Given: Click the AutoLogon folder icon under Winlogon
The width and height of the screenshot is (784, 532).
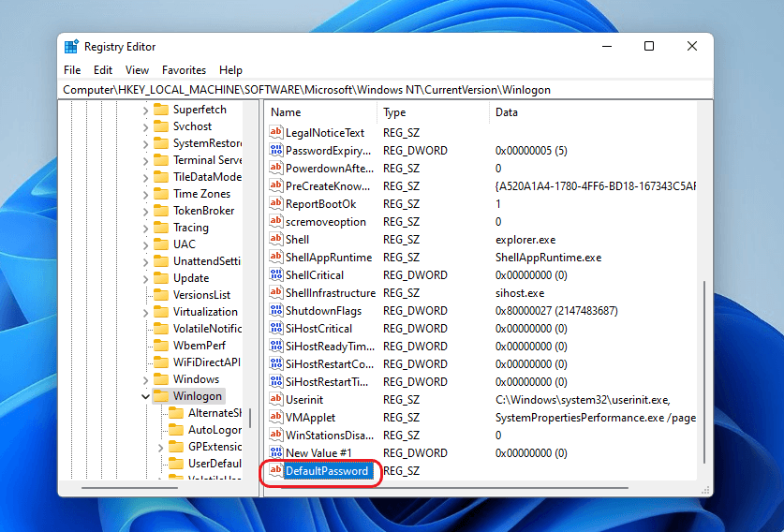Looking at the screenshot, I should pos(176,430).
